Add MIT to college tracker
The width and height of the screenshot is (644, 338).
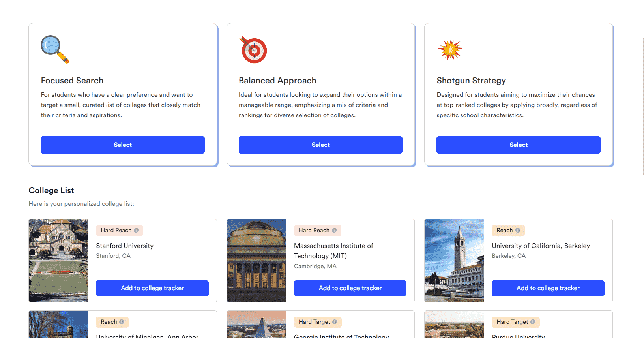tap(350, 288)
